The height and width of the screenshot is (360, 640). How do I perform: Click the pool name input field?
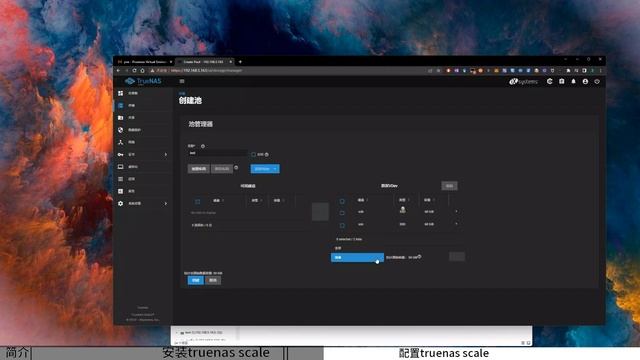(x=217, y=153)
